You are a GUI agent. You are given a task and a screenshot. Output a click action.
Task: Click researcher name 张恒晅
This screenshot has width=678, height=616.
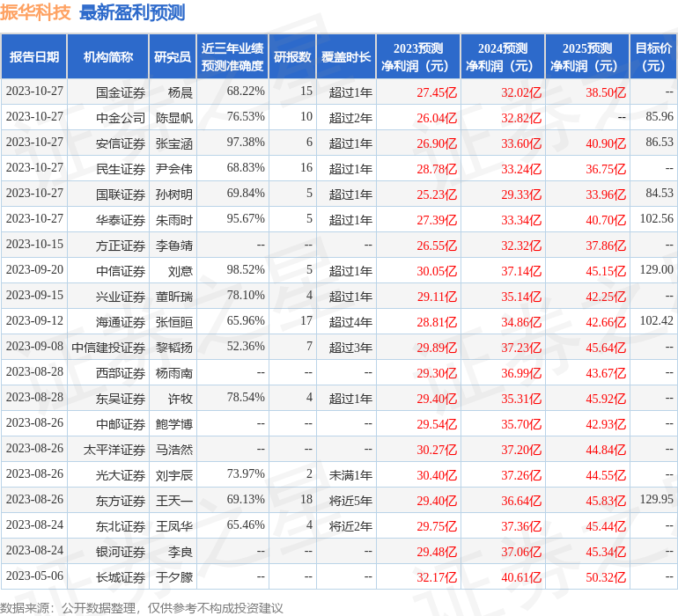pos(174,322)
